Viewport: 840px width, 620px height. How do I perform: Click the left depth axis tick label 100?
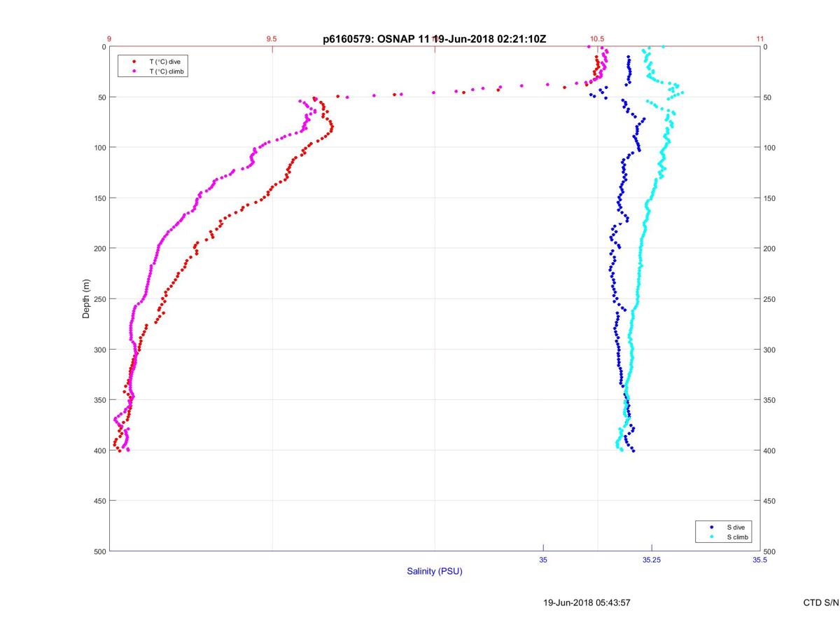(x=99, y=148)
